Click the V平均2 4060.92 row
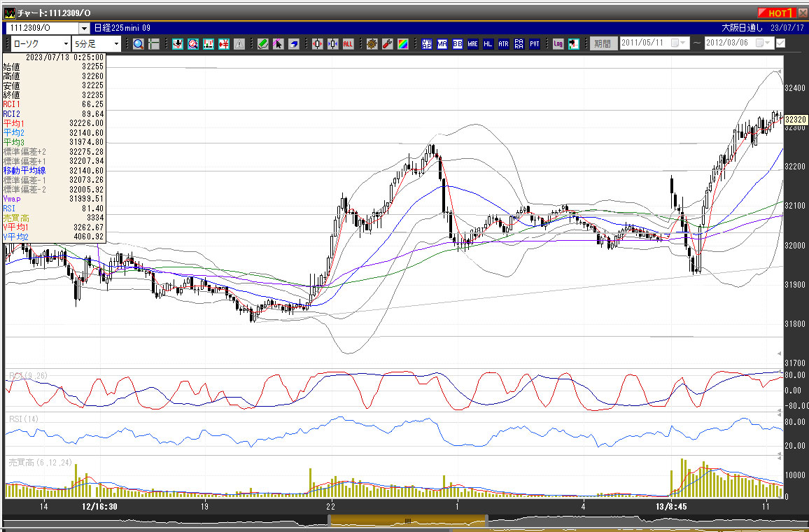 tap(53, 237)
